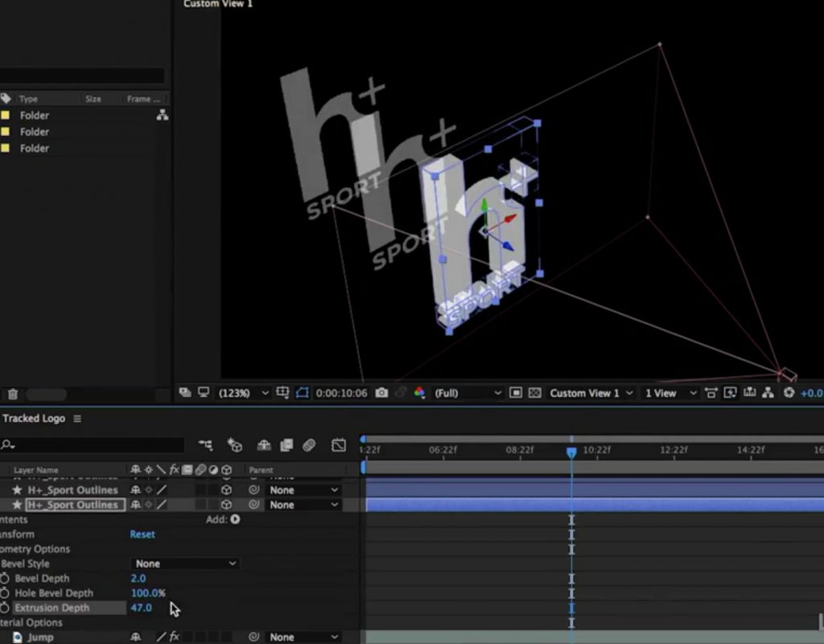Click the Primary Viewer monitor icon
Image resolution: width=824 pixels, height=644 pixels.
coord(204,393)
